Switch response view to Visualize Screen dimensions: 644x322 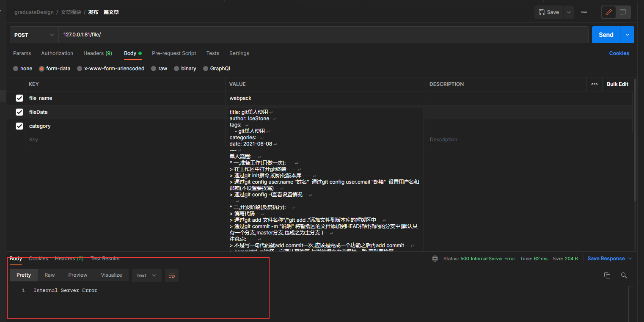pos(111,275)
